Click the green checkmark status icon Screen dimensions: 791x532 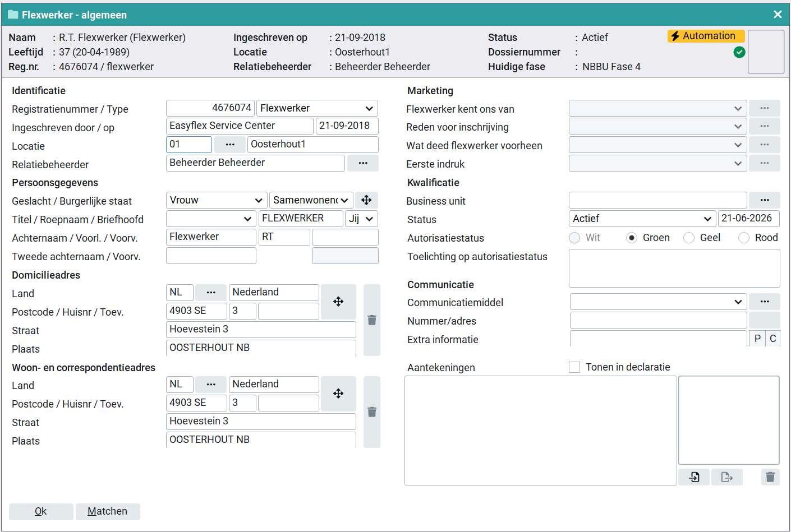(739, 52)
